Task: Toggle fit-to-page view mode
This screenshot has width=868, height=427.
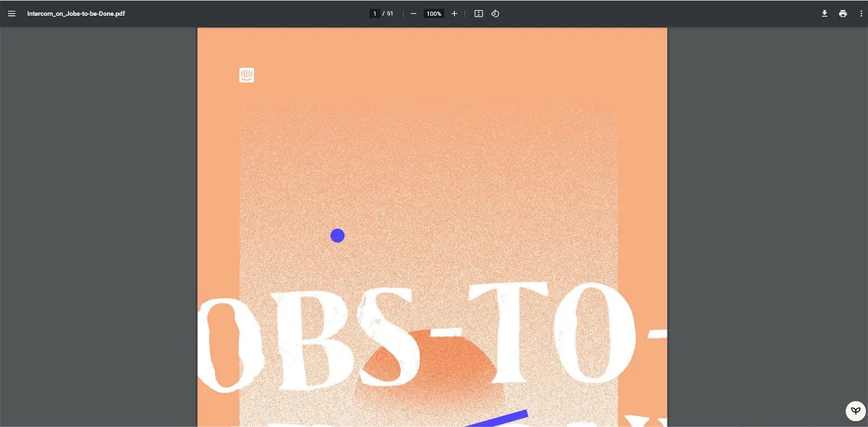Action: click(478, 13)
